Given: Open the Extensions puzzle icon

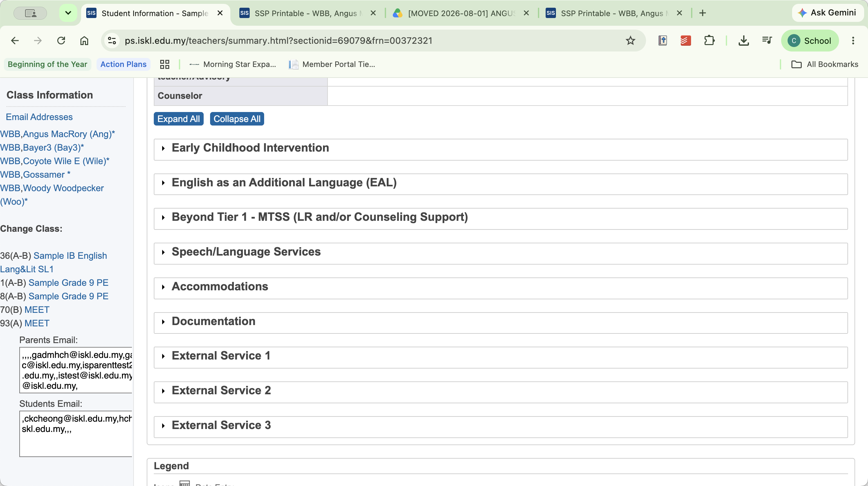Looking at the screenshot, I should click(x=709, y=41).
